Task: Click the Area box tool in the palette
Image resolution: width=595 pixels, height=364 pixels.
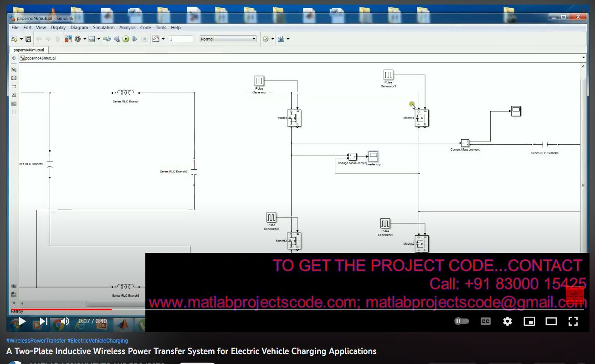Action: 14,112
